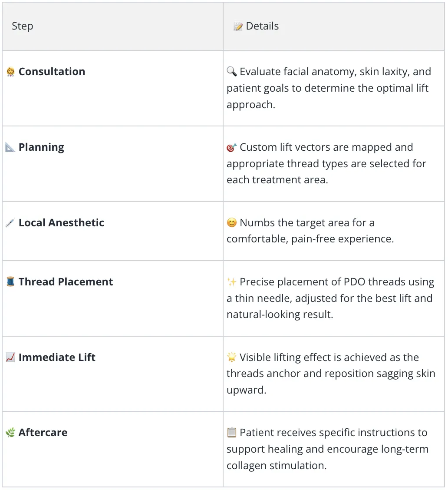Image resolution: width=448 pixels, height=490 pixels.
Task: Select the Thread Placement step label
Action: point(66,281)
